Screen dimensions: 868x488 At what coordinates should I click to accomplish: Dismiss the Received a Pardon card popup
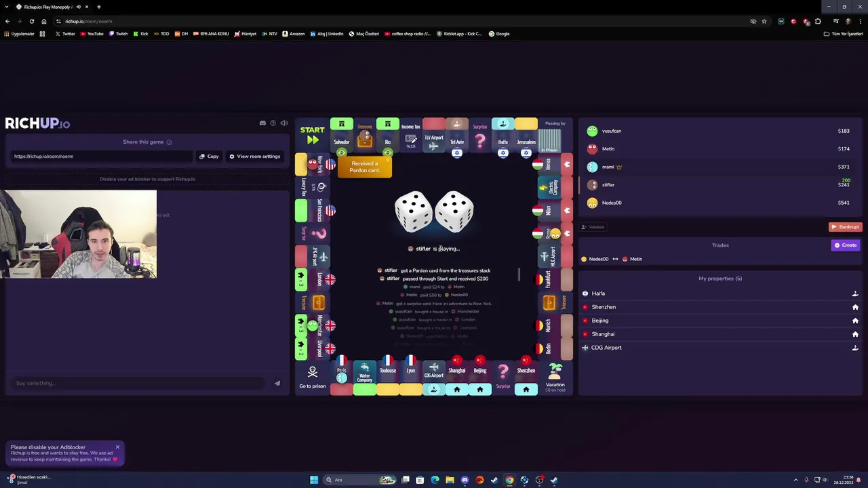pos(388,161)
